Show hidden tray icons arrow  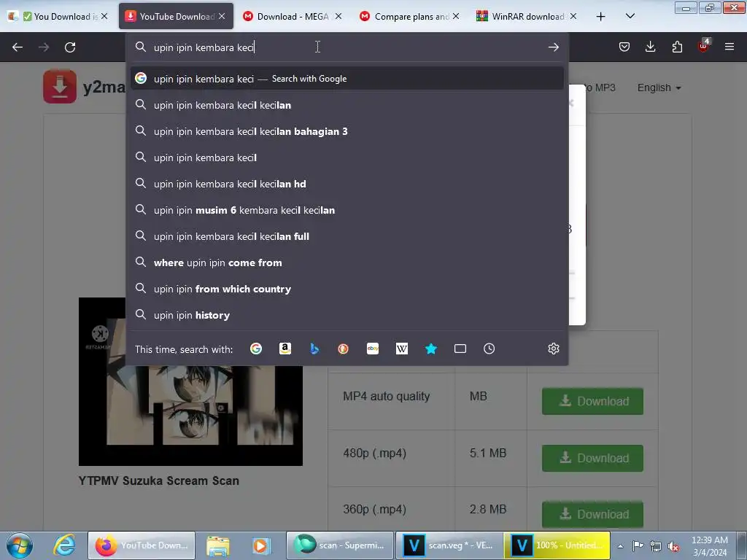pyautogui.click(x=620, y=547)
